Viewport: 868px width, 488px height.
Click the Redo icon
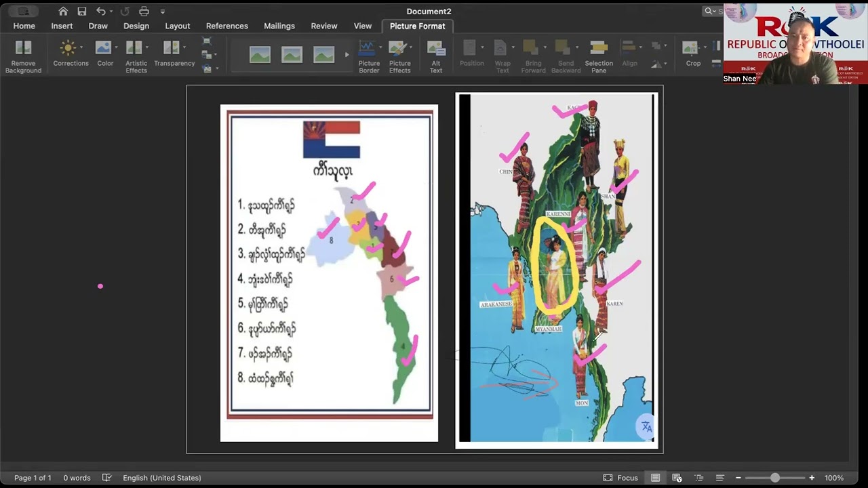tap(125, 11)
